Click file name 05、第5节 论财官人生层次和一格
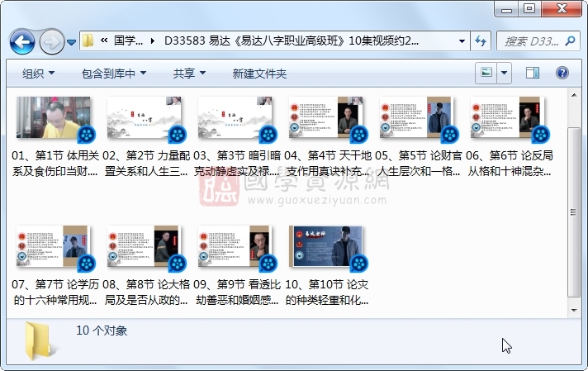 click(418, 164)
